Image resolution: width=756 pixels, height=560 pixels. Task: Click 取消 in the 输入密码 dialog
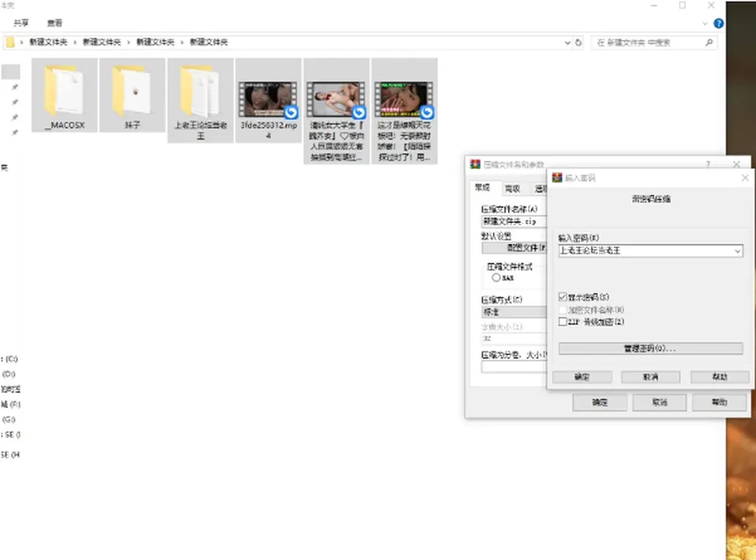(x=651, y=376)
